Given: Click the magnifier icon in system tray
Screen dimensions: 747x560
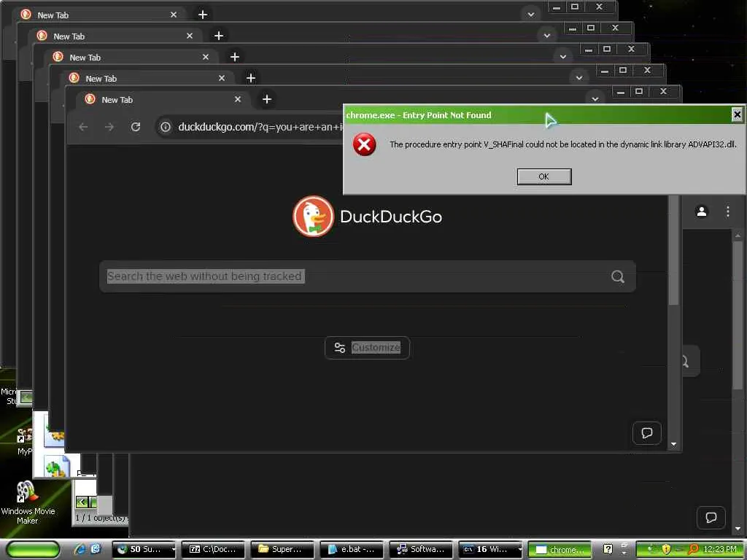Looking at the screenshot, I should pos(693,549).
